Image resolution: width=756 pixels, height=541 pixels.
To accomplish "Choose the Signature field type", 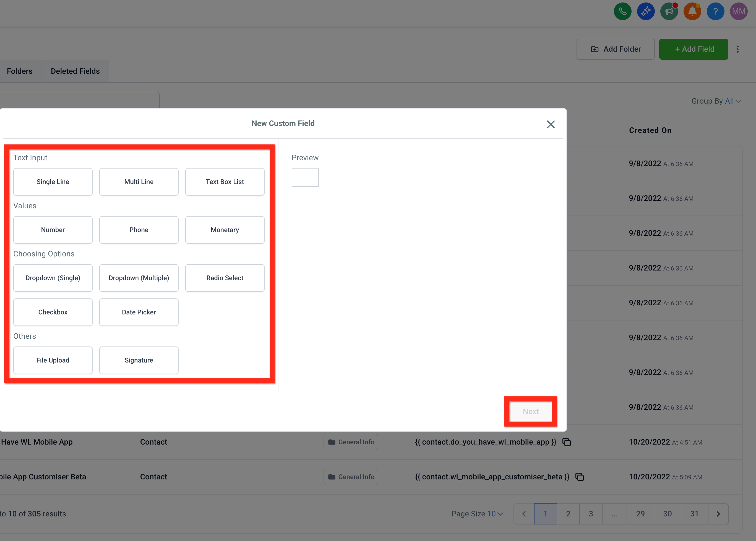I will coord(139,360).
